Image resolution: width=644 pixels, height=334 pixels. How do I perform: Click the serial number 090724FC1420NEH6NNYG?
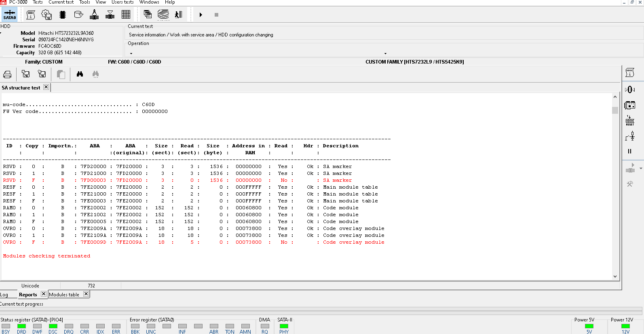(66, 40)
